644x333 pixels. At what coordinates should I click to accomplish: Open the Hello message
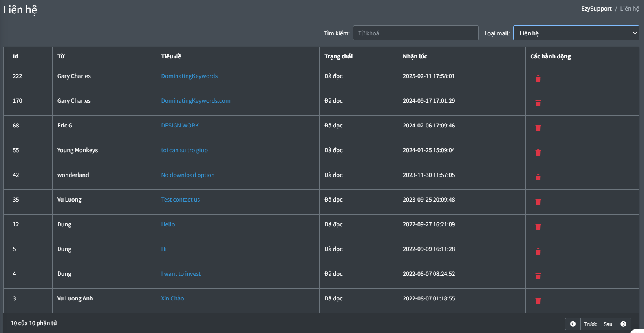(168, 224)
